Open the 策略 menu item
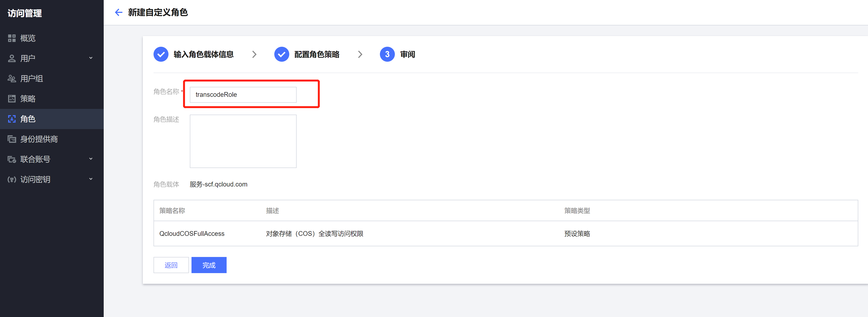868x317 pixels. [28, 99]
